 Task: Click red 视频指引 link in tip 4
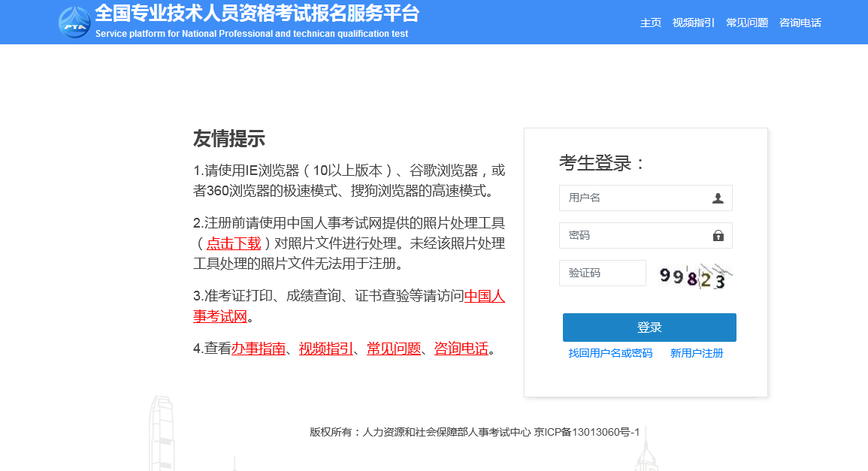click(325, 349)
